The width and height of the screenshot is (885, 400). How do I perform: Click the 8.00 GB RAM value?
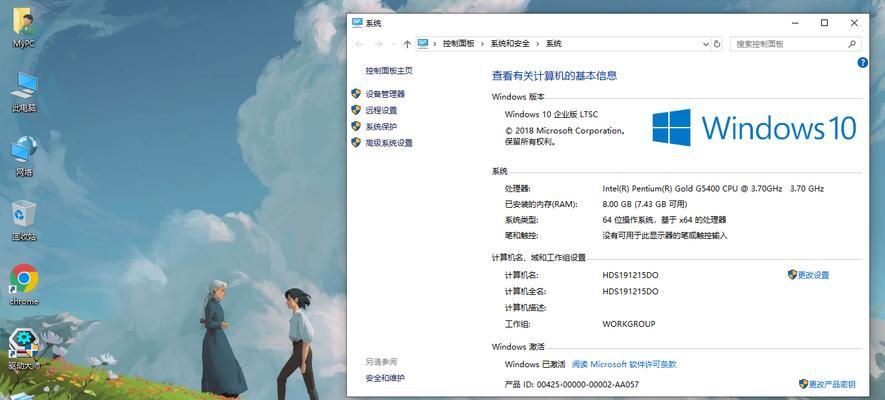click(645, 204)
